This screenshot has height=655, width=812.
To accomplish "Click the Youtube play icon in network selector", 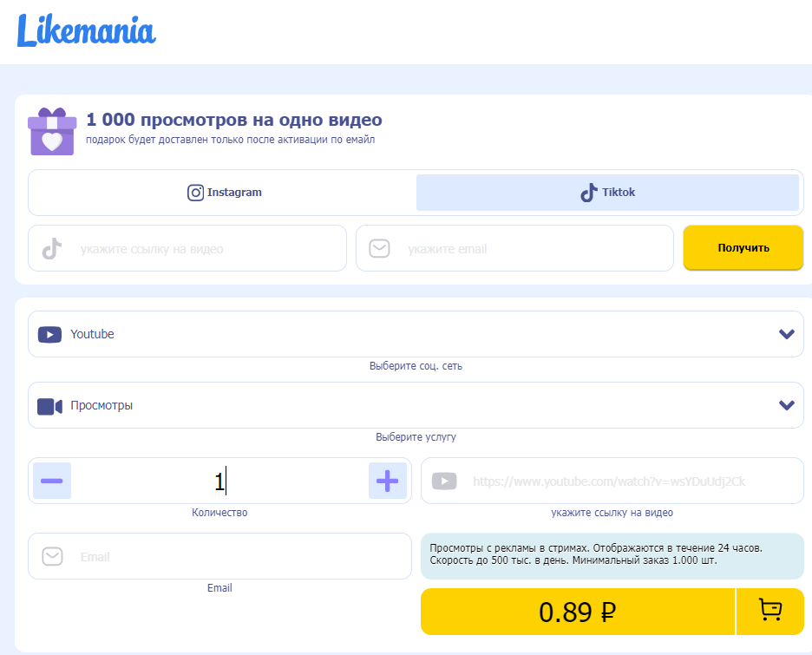I will pyautogui.click(x=49, y=335).
